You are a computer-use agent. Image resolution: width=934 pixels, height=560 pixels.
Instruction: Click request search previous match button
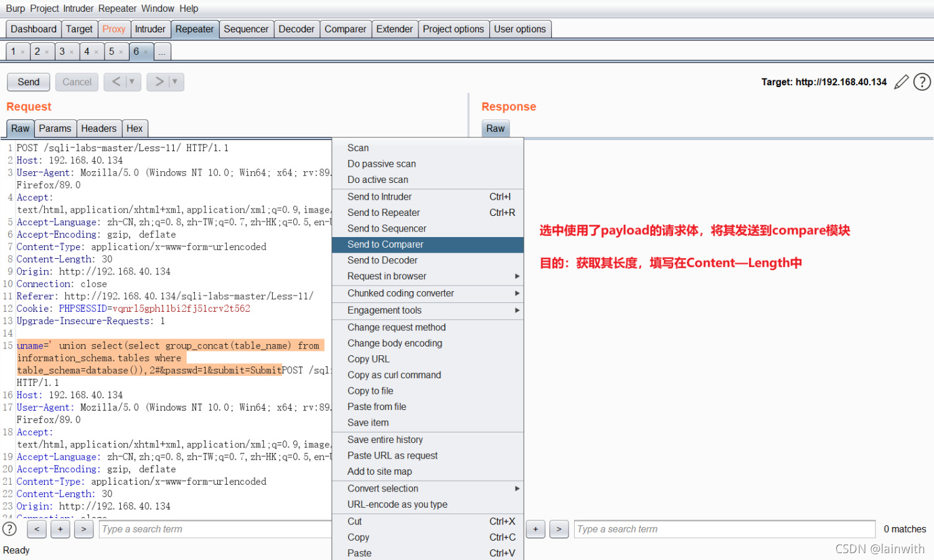click(37, 529)
